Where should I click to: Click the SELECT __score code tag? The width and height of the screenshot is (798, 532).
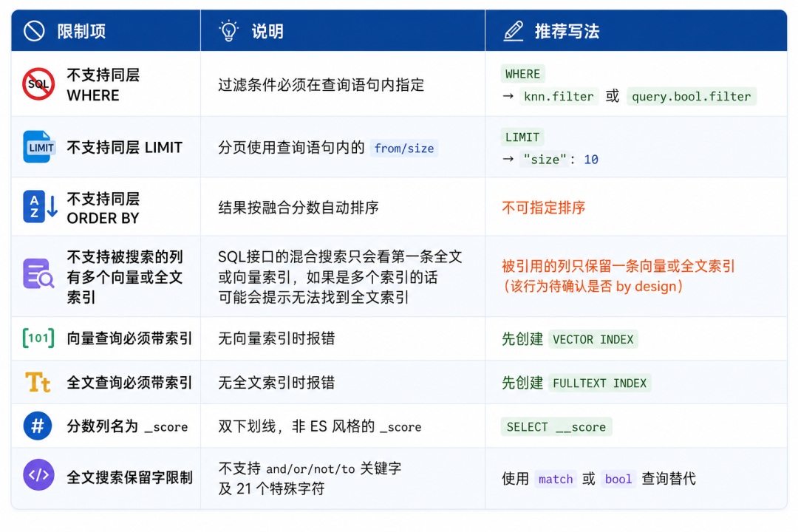click(x=556, y=427)
